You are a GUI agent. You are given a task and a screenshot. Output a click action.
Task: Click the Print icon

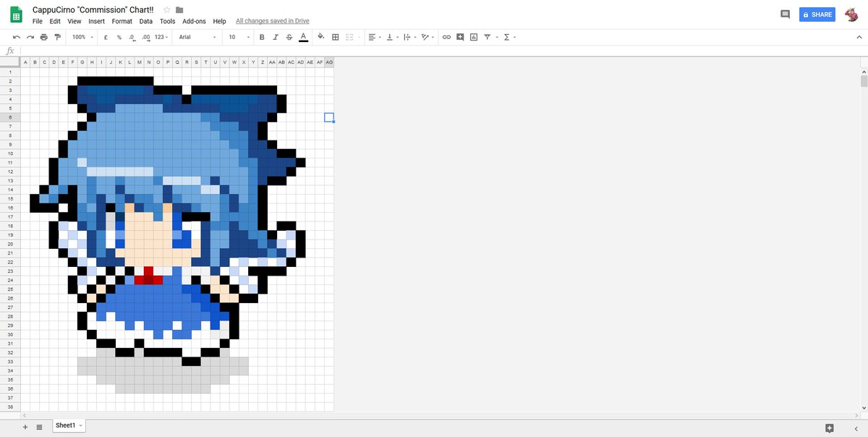coord(44,37)
